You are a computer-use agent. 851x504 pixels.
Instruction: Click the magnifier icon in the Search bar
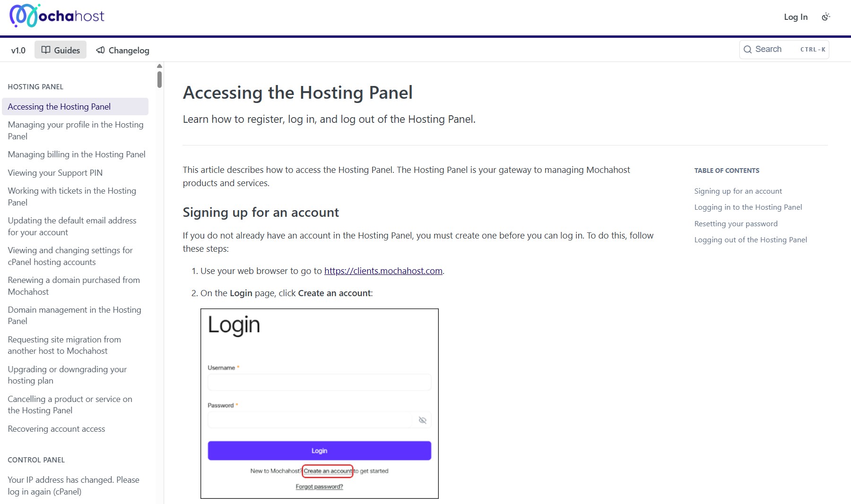tap(748, 49)
